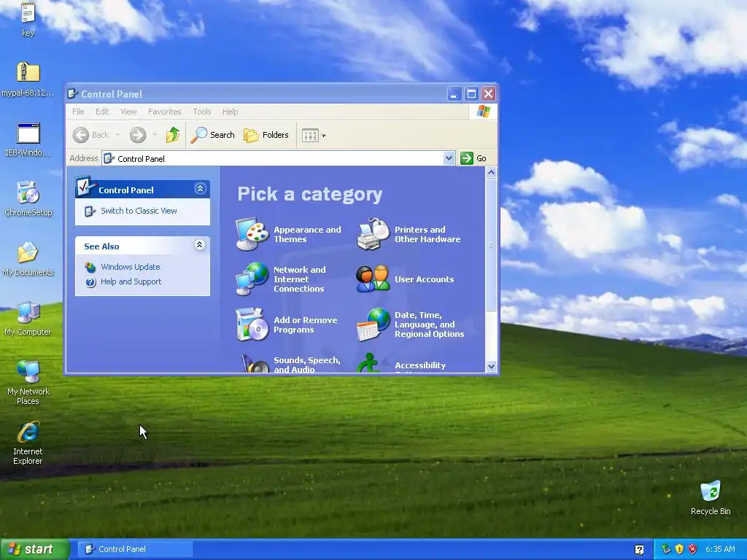The image size is (747, 560).
Task: Click the question mark icon in the taskbar
Action: (639, 550)
